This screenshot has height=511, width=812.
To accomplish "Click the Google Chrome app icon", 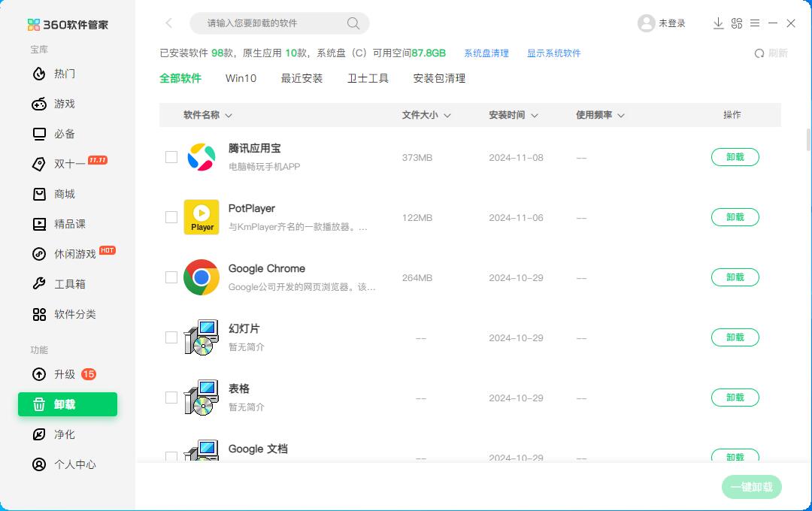I will [x=201, y=277].
